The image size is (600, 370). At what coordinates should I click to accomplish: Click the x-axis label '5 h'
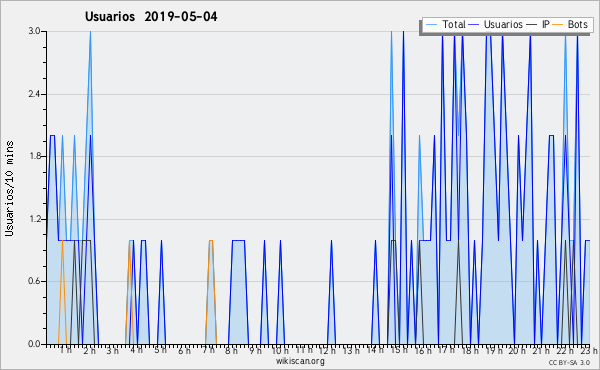(160, 350)
